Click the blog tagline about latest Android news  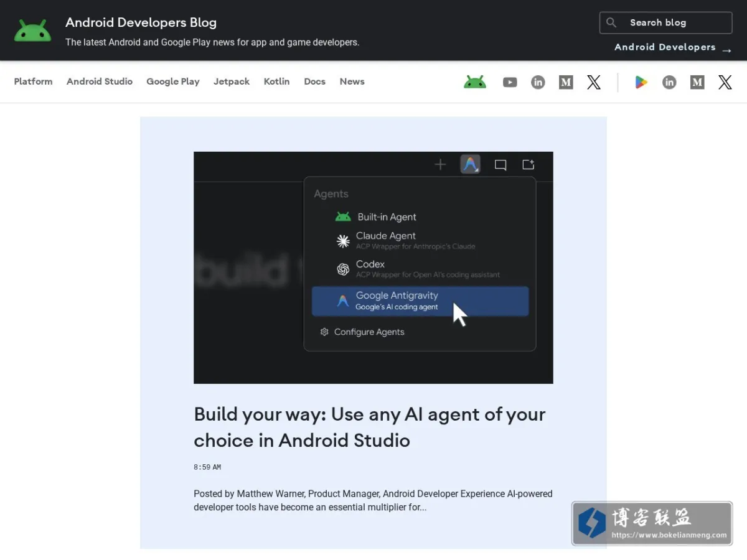tap(212, 42)
